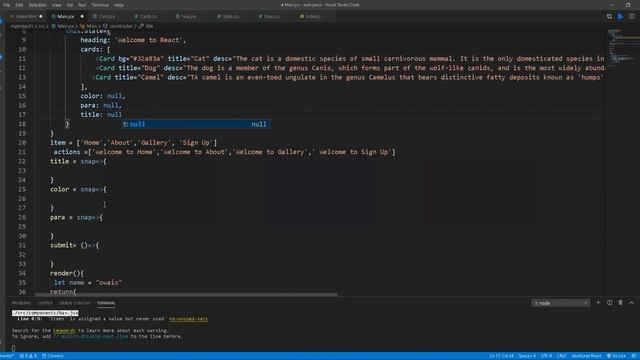The height and width of the screenshot is (360, 640).
Task: Open the Go menu
Action: pos(70,5)
